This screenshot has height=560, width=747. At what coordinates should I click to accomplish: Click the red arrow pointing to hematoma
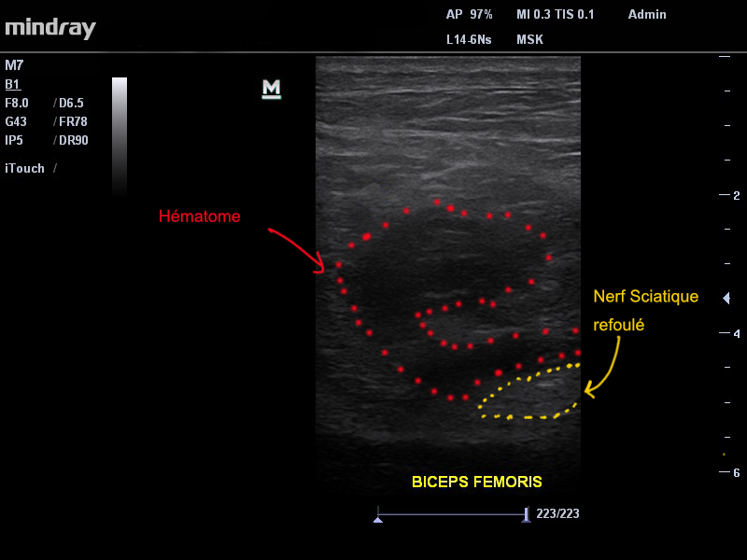pyautogui.click(x=296, y=247)
